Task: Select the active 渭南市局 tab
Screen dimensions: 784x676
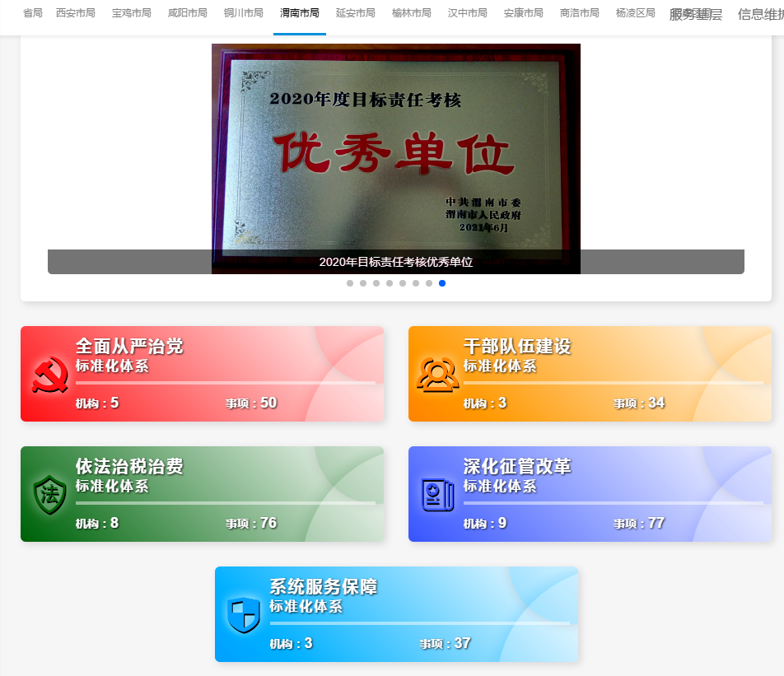Action: point(300,13)
